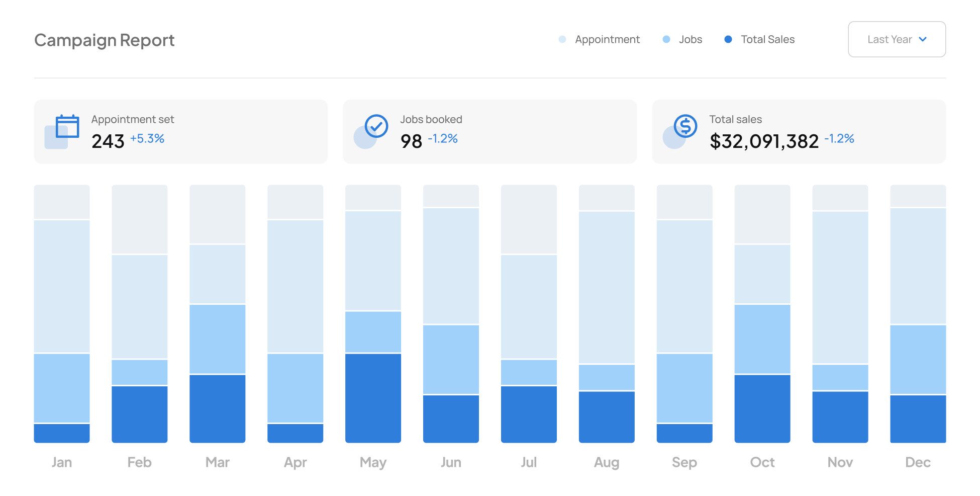The width and height of the screenshot is (980, 496).
Task: Click the Jul appointment light-blue bar segment
Action: (x=529, y=307)
